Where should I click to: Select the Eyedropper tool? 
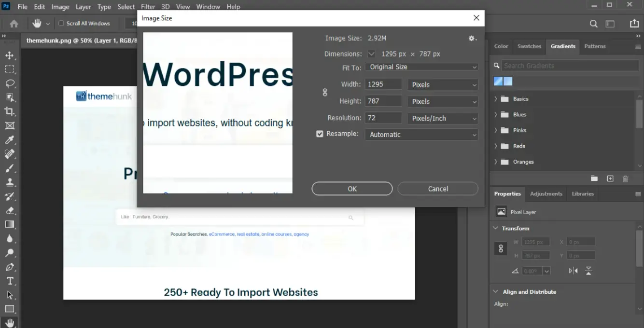tap(10, 140)
